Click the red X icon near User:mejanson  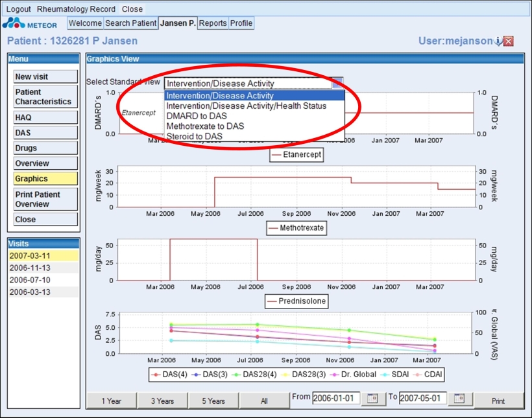coord(508,41)
